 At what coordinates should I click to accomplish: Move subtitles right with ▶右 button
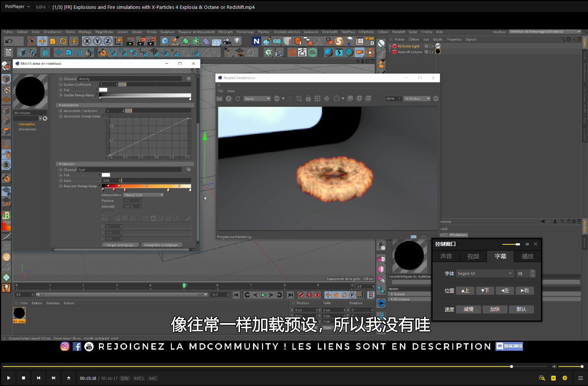(x=525, y=291)
